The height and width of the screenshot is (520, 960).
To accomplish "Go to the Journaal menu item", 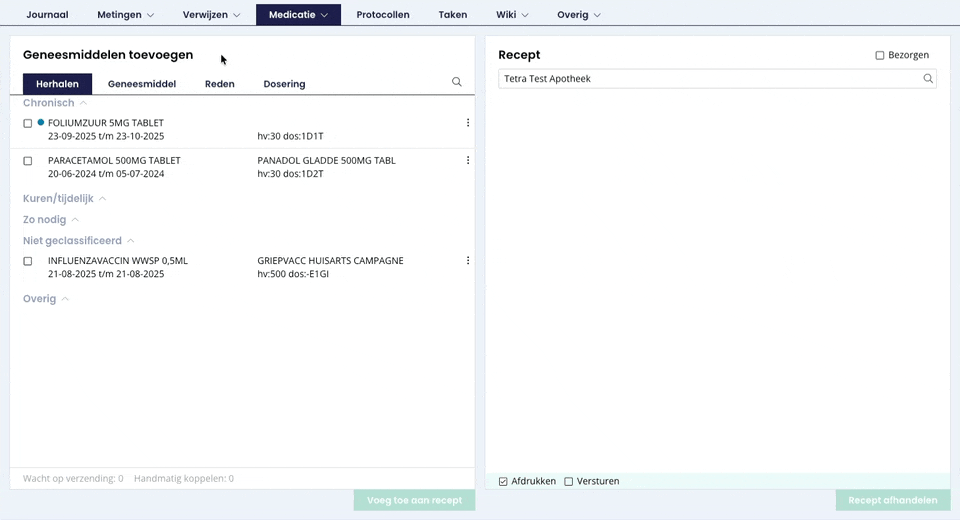I will pos(47,15).
